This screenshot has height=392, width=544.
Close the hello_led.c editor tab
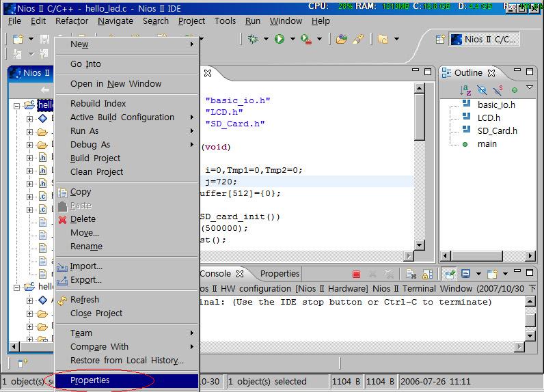click(208, 73)
